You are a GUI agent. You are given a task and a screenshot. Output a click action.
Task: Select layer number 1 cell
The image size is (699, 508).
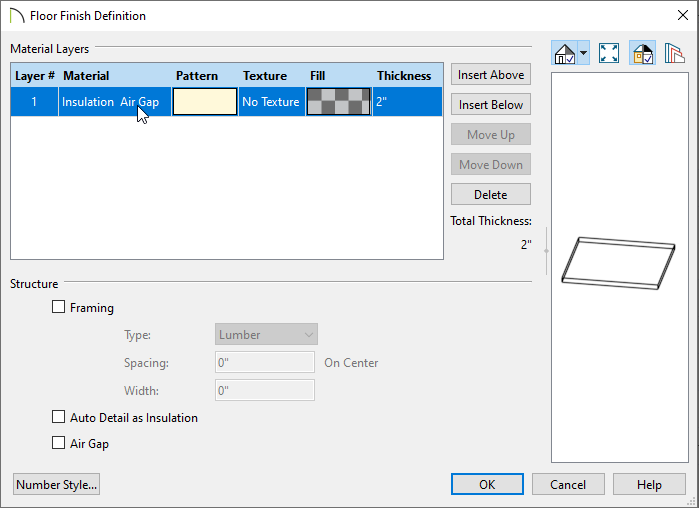point(34,102)
